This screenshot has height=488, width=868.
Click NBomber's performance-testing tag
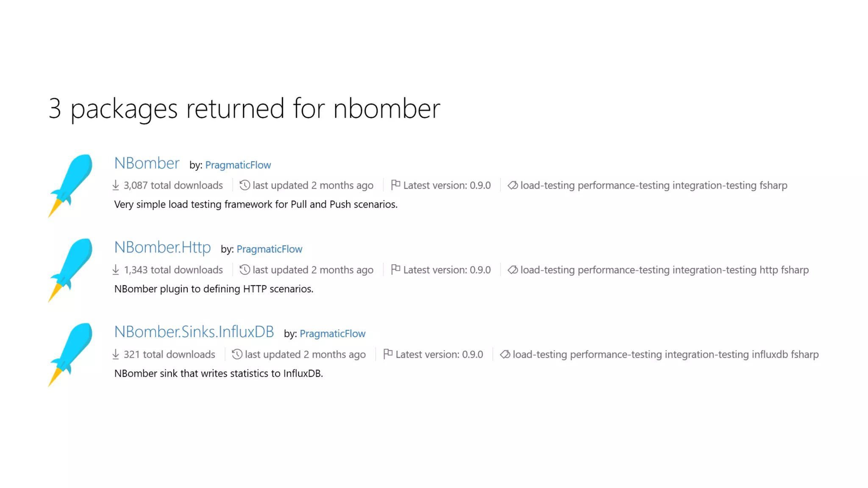pyautogui.click(x=623, y=186)
